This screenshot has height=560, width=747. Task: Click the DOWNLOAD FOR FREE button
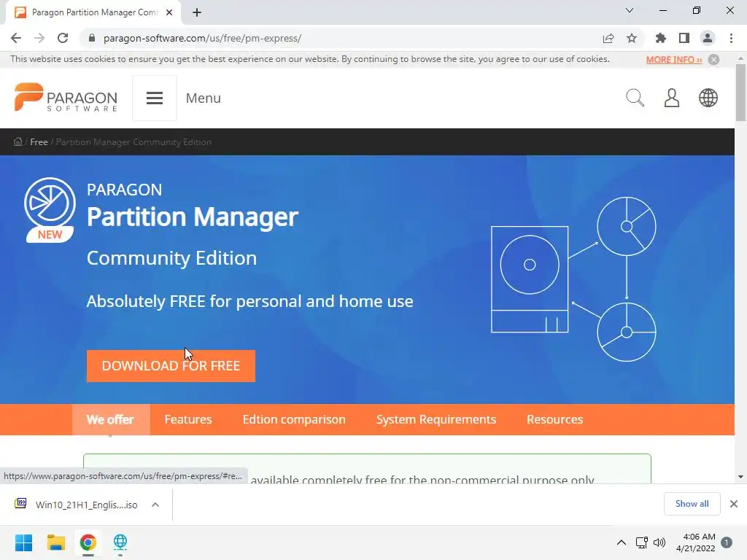click(x=171, y=366)
